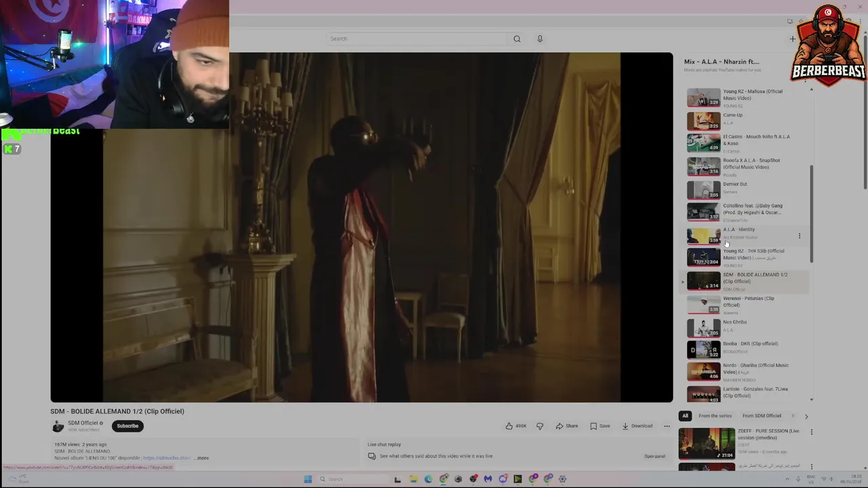Click playlist scroll-up arrow
Screen dimensions: 868x488
[811, 89]
